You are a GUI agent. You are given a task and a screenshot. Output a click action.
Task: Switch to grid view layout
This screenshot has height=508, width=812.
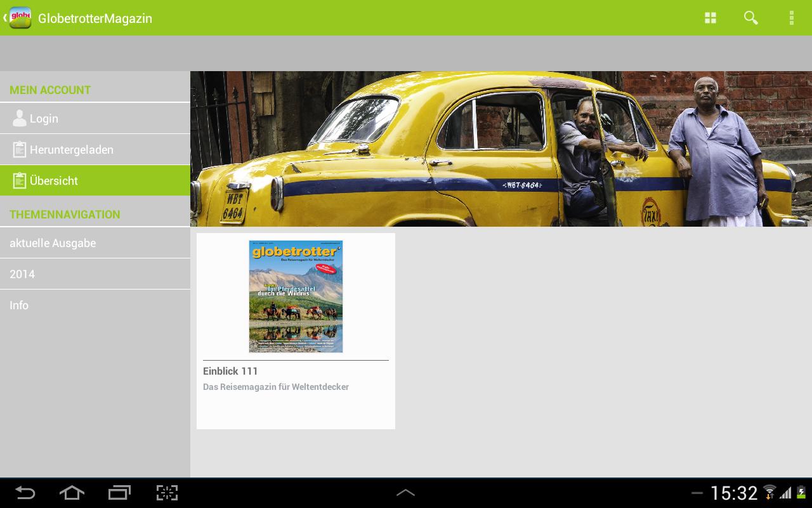point(710,18)
